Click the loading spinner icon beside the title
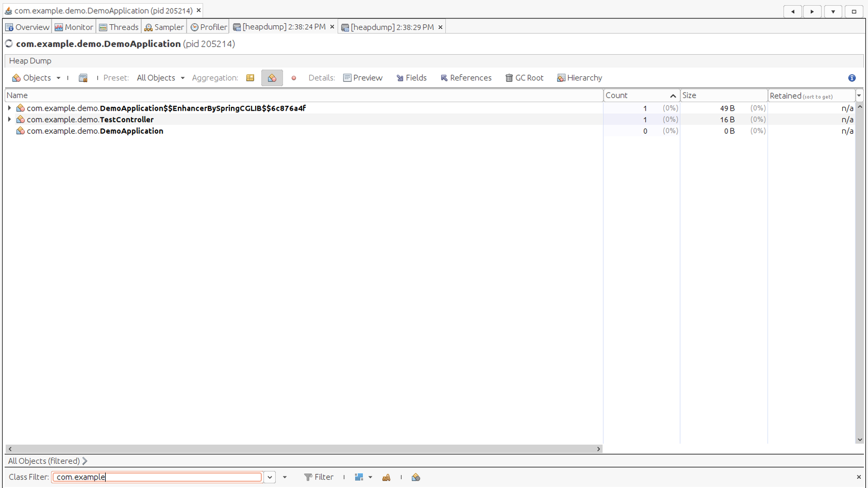868x488 pixels. point(9,44)
